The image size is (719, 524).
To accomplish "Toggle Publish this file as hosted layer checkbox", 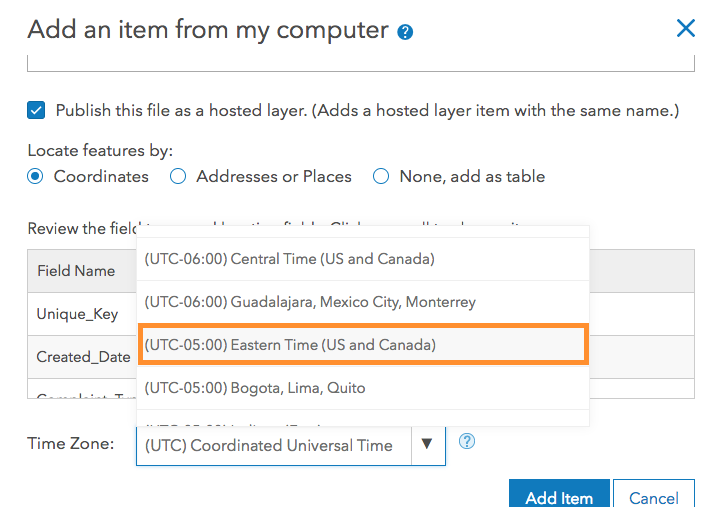I will [37, 111].
